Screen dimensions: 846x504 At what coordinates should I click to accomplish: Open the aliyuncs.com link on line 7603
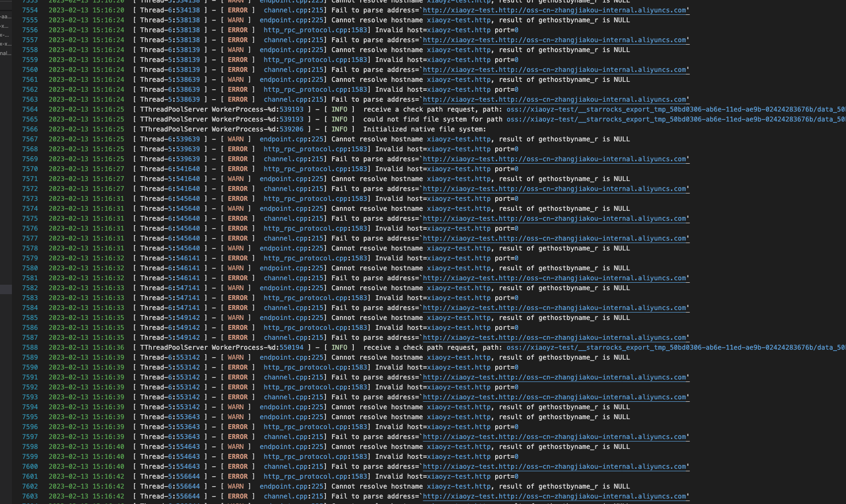[x=556, y=496]
